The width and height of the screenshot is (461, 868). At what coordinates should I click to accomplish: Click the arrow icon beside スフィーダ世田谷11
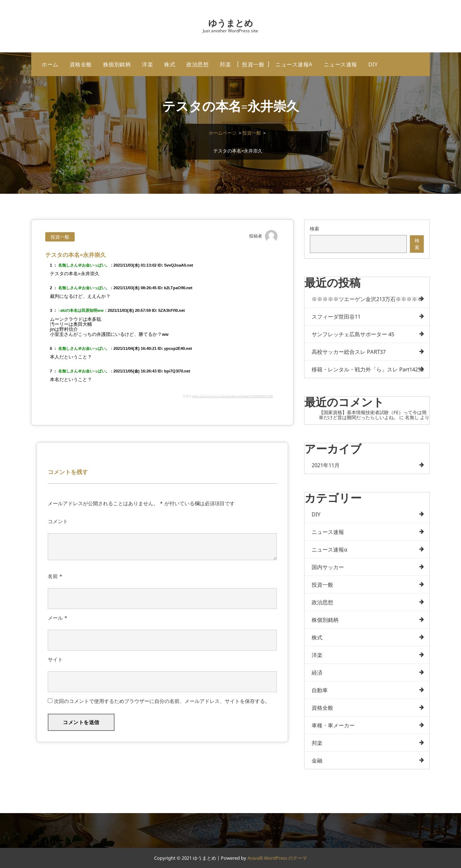pos(422,316)
